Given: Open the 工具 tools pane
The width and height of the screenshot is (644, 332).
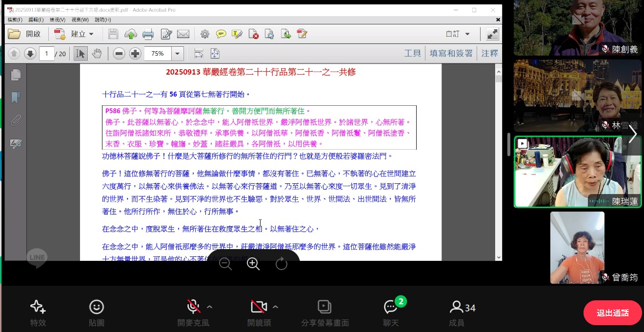Looking at the screenshot, I should pos(412,54).
